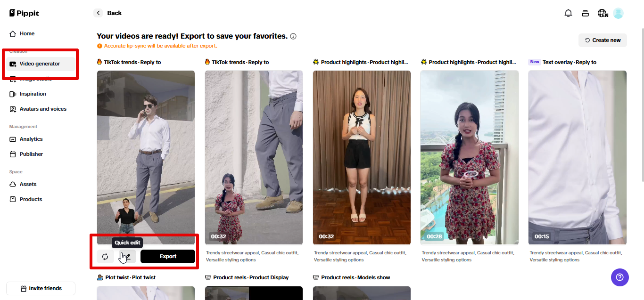Open the Text overlay video, 00:15
The width and height of the screenshot is (644, 300).
pos(578,157)
